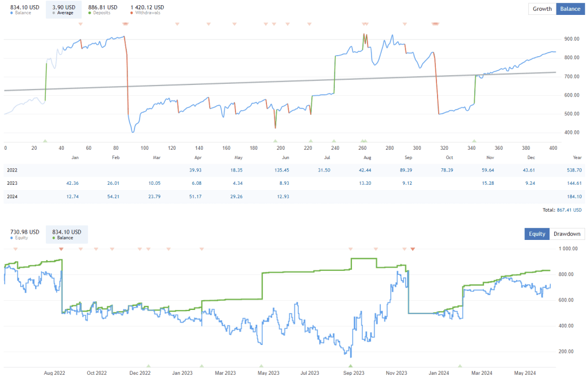The height and width of the screenshot is (380, 588).
Task: Switch to the Growth tab
Action: (541, 9)
